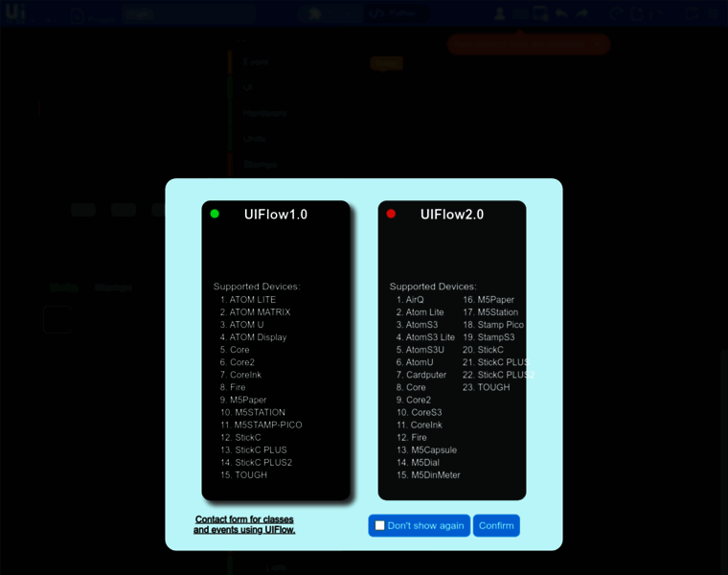Click 'M5DinMeter' in UIFlow2.0 device list
Image resolution: width=728 pixels, height=575 pixels.
[436, 475]
